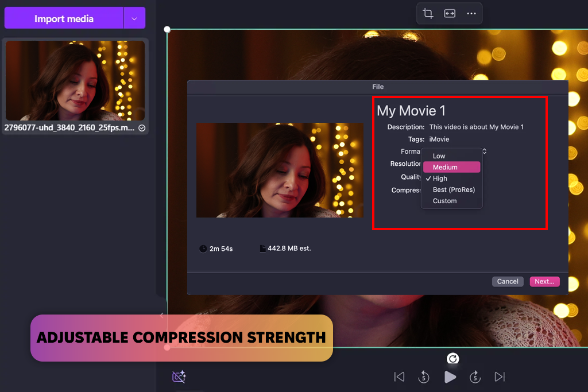
Task: Click the media filename 2796077-uhd_3840_2160_25fps
Action: pos(69,128)
